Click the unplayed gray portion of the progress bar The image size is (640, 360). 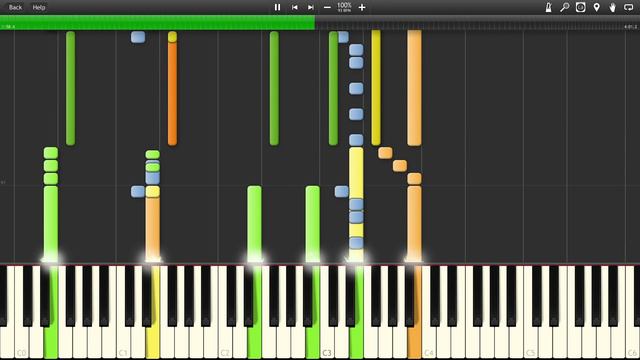pos(477,22)
